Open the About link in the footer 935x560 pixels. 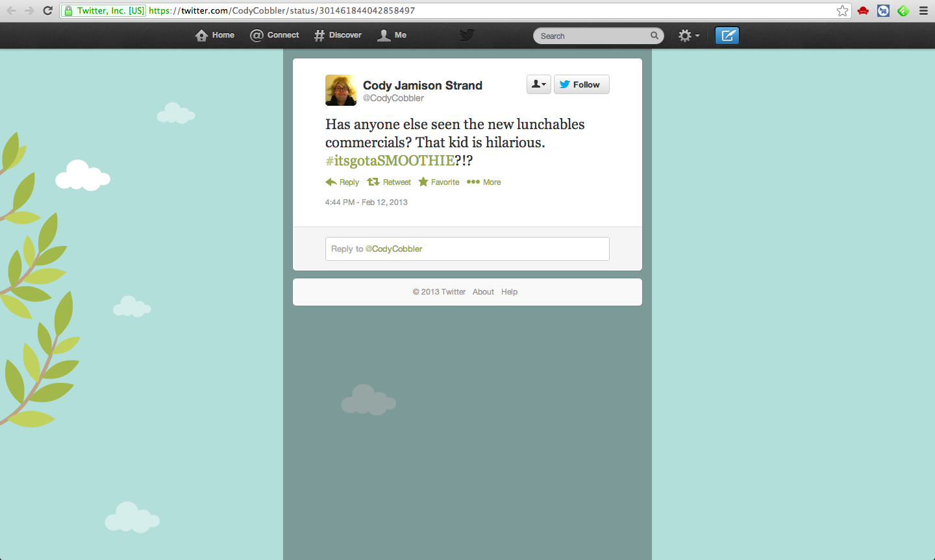click(x=483, y=292)
